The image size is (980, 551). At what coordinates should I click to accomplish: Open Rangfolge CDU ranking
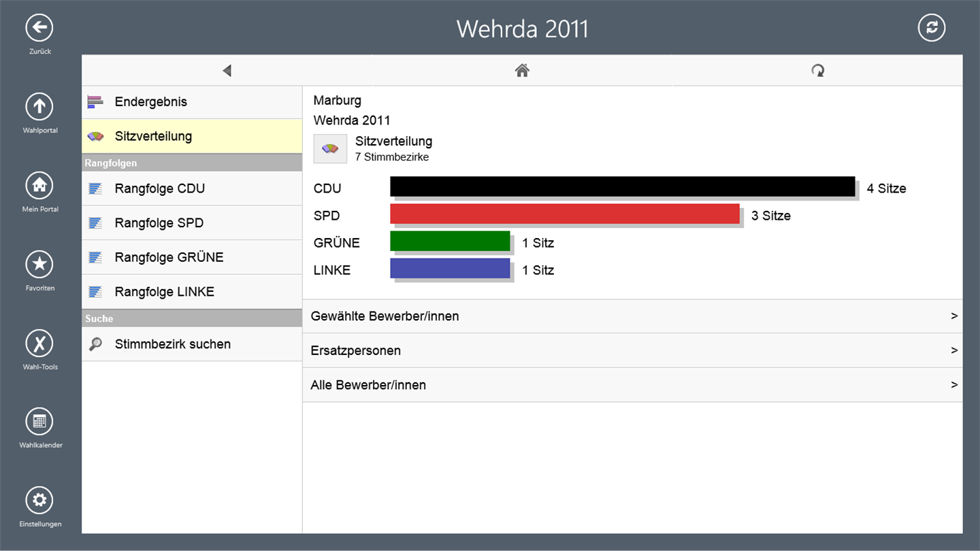(x=192, y=188)
